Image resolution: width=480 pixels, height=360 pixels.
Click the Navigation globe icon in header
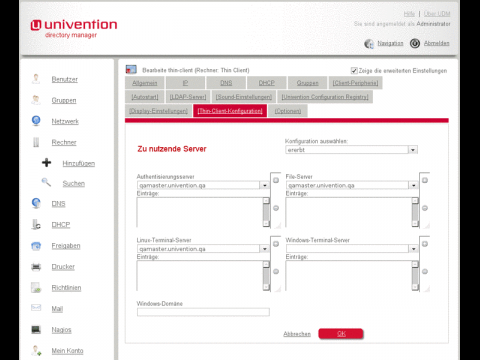click(369, 44)
